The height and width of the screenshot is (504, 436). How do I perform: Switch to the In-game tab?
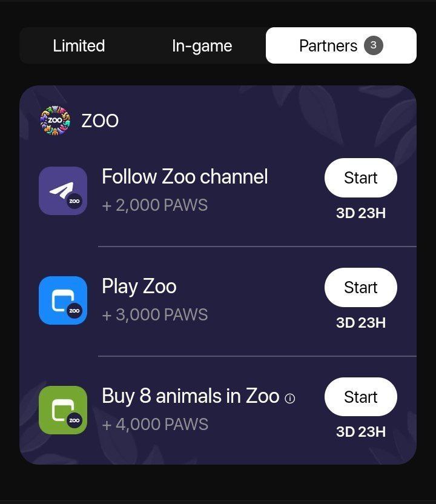(202, 46)
